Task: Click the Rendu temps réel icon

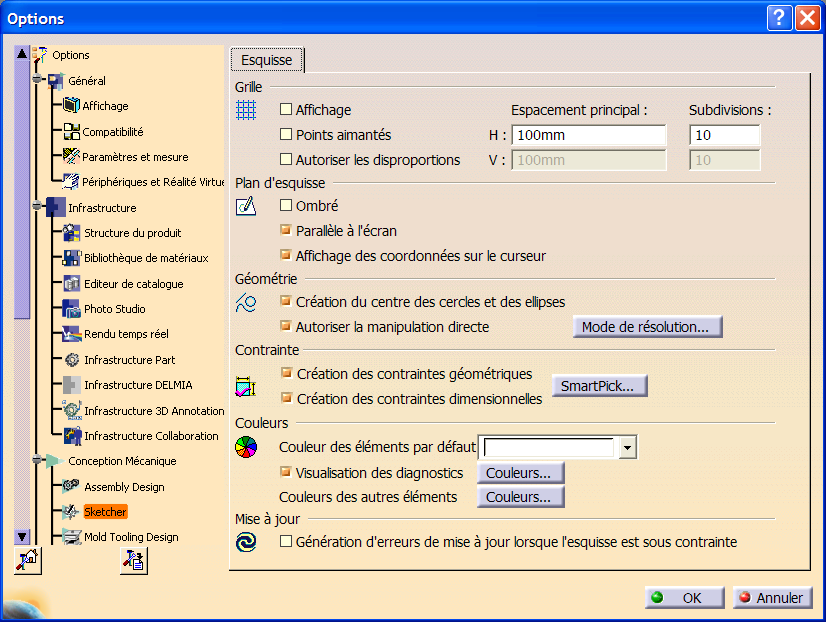Action: (x=72, y=334)
